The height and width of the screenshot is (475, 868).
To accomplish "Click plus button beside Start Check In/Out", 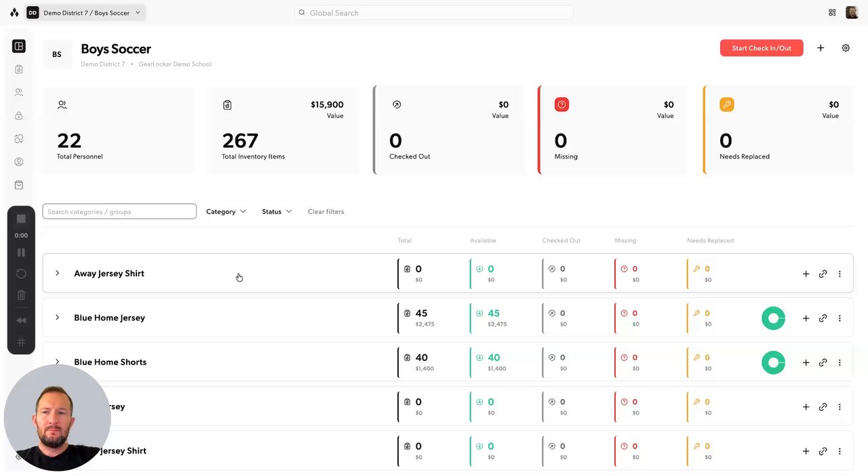I will [821, 48].
